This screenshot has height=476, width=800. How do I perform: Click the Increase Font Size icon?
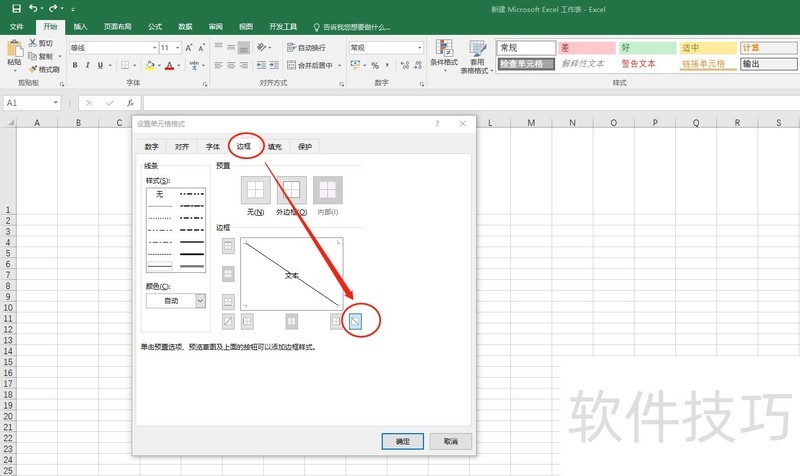click(x=189, y=48)
